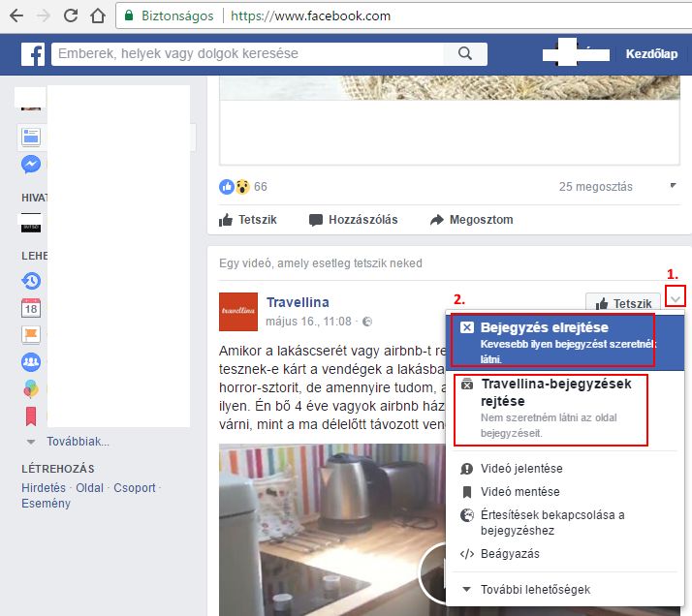692x616 pixels.
Task: Click the globe privacy icon by post date
Action: [x=367, y=322]
